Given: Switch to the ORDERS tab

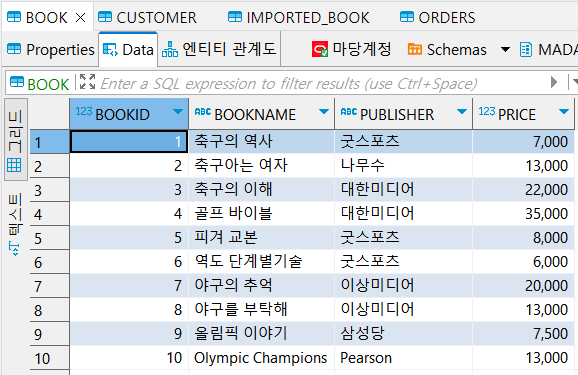Looking at the screenshot, I should tap(438, 17).
